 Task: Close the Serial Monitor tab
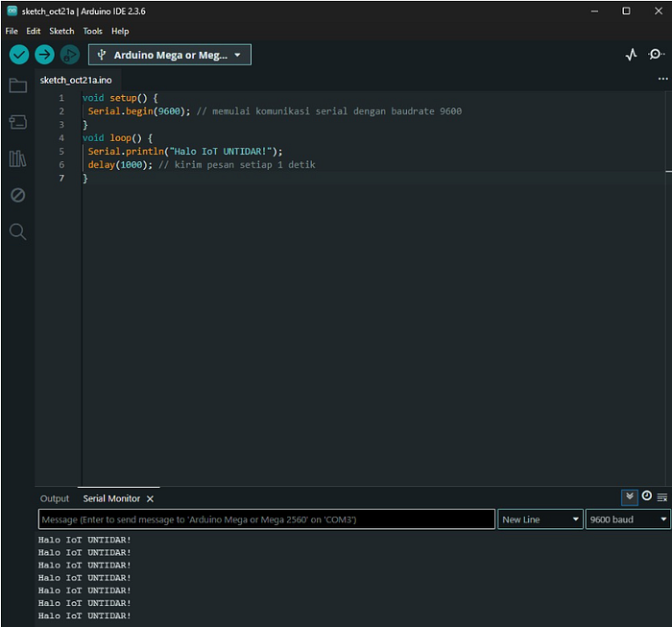[x=150, y=499]
